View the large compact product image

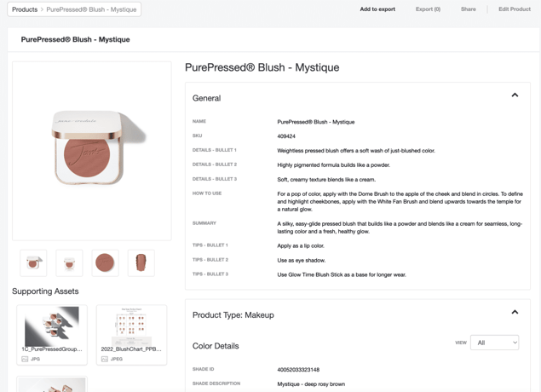[92, 151]
